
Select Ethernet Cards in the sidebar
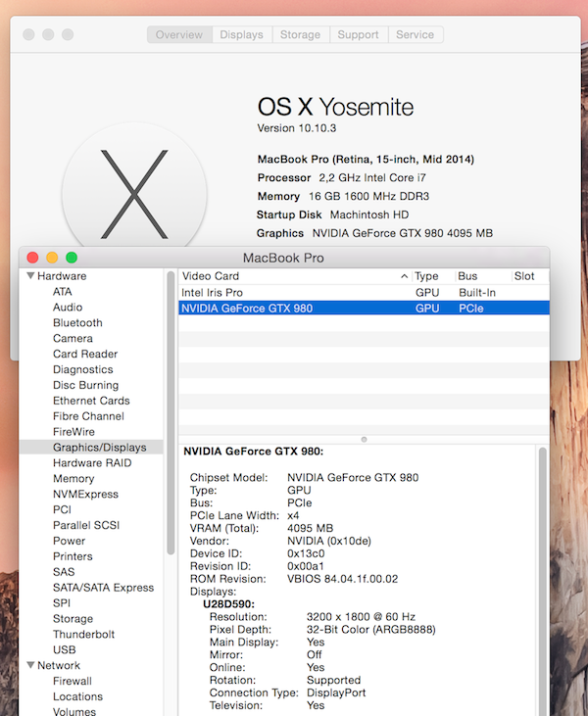click(x=91, y=401)
